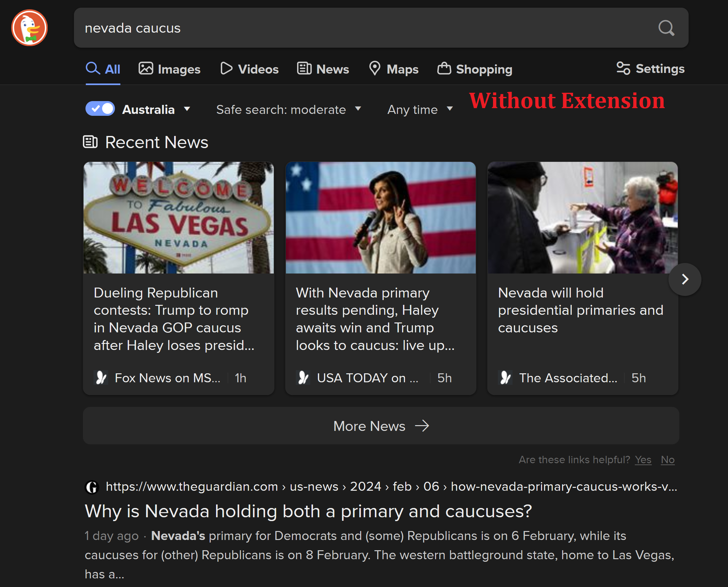Open 'Nevada will hold presidential primaries' headline
The width and height of the screenshot is (728, 587).
pyautogui.click(x=581, y=310)
